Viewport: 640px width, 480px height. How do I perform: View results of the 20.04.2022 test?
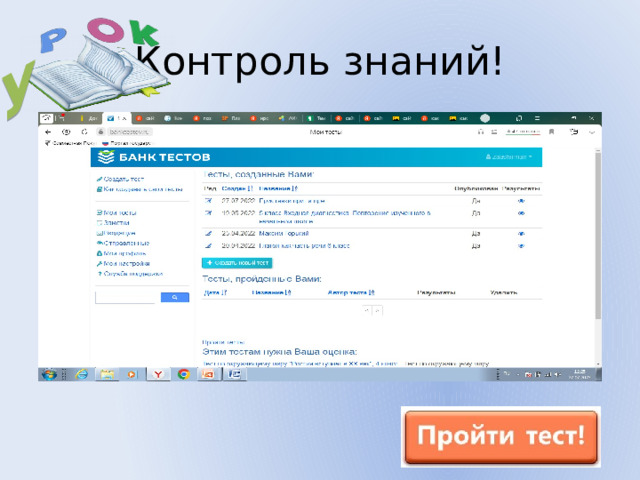coord(521,246)
